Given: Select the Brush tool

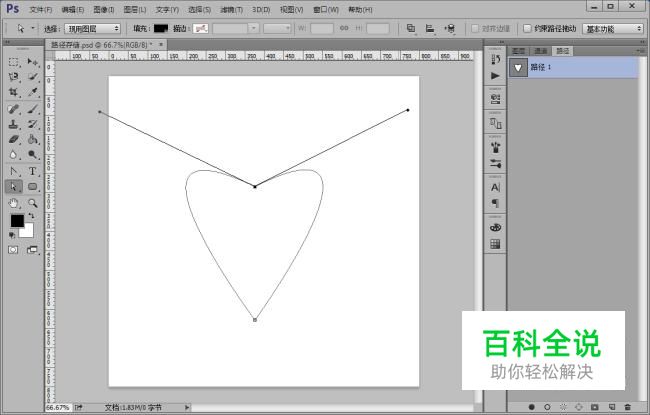Looking at the screenshot, I should click(x=32, y=109).
